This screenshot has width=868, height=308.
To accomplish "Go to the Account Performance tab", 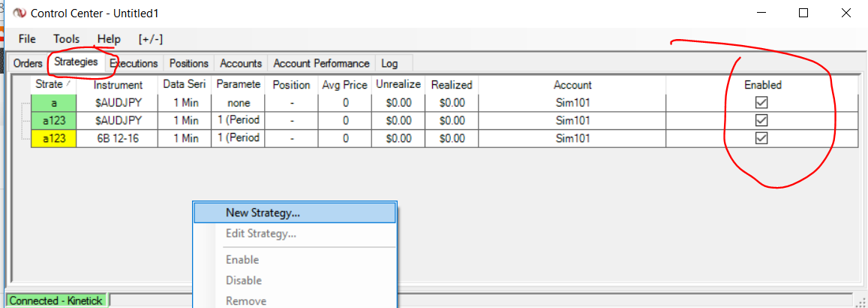I will (x=321, y=64).
